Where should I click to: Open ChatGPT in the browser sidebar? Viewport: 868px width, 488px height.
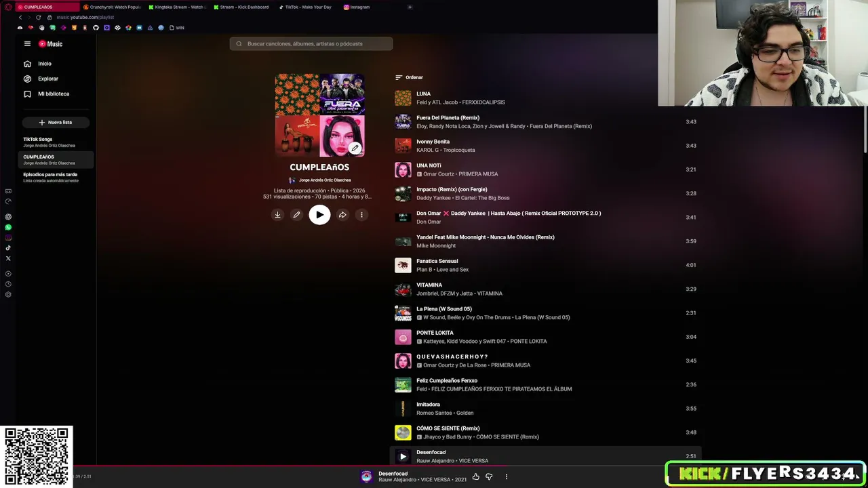click(8, 217)
